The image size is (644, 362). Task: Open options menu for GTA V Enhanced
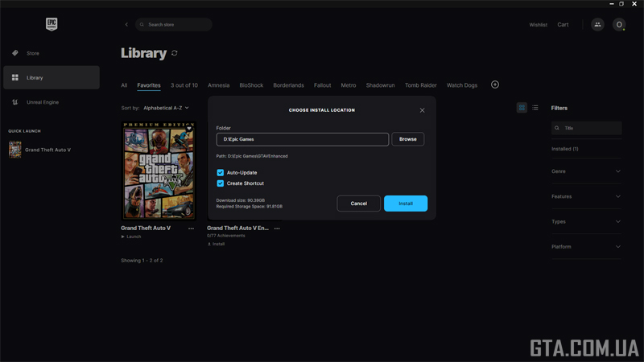click(277, 228)
